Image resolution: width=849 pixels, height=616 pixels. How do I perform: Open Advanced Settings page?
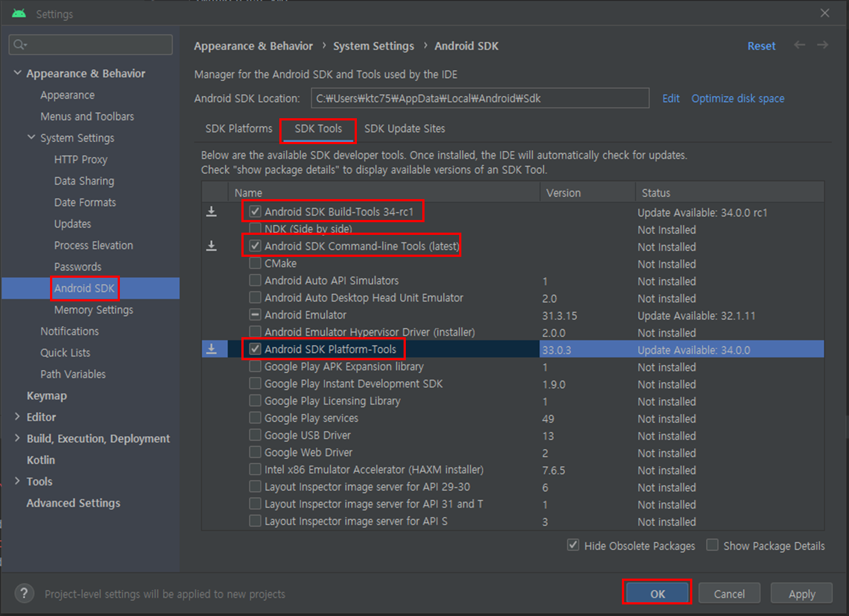[73, 503]
